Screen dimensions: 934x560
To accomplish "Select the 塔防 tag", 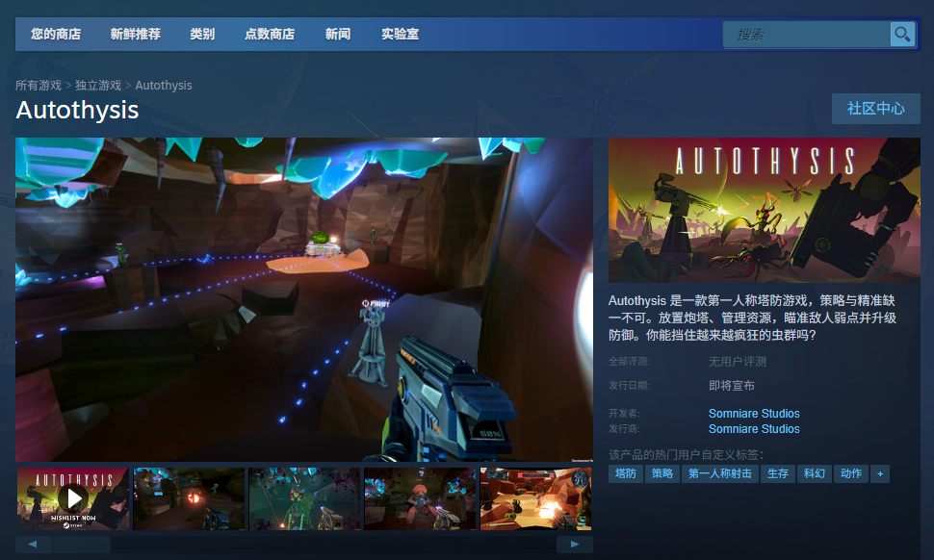I will pyautogui.click(x=626, y=473).
